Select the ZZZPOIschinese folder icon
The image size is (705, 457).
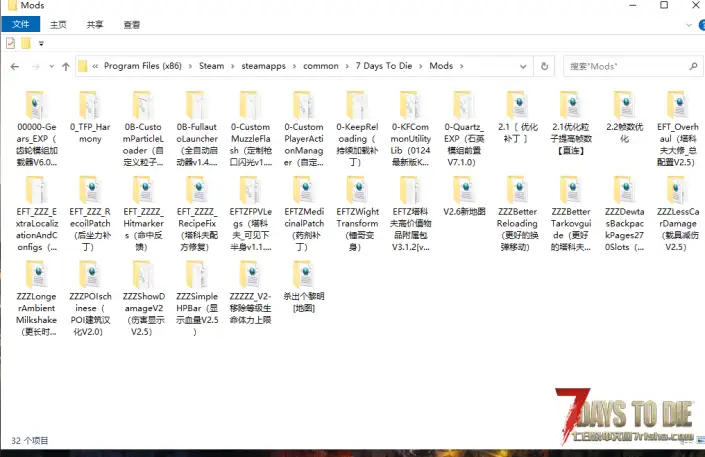(x=90, y=274)
